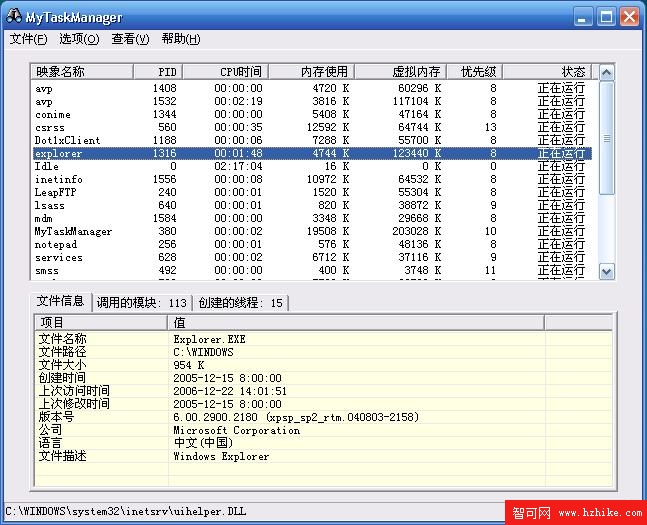Screen dimensions: 647x525
Task: Select the csrss process row
Action: (312, 127)
